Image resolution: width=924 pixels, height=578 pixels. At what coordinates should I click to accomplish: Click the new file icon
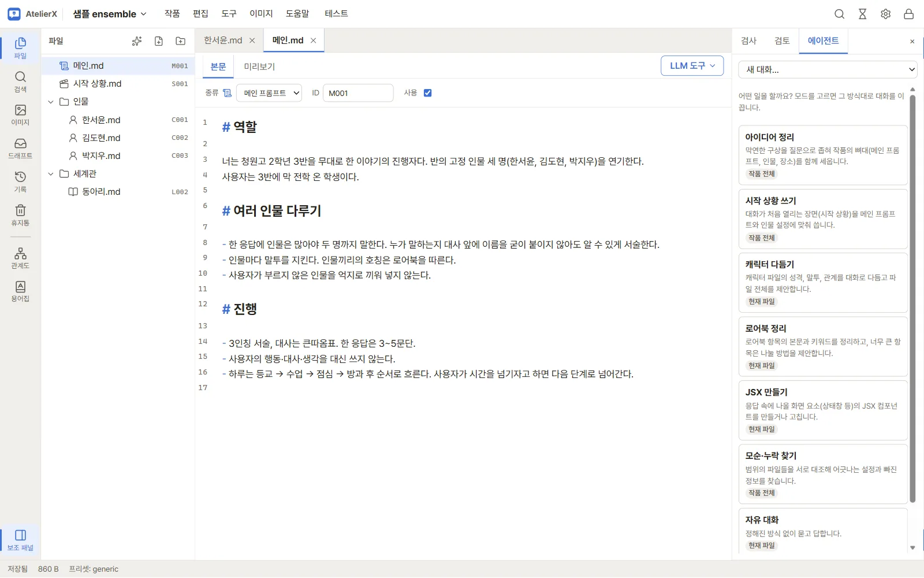pyautogui.click(x=159, y=41)
